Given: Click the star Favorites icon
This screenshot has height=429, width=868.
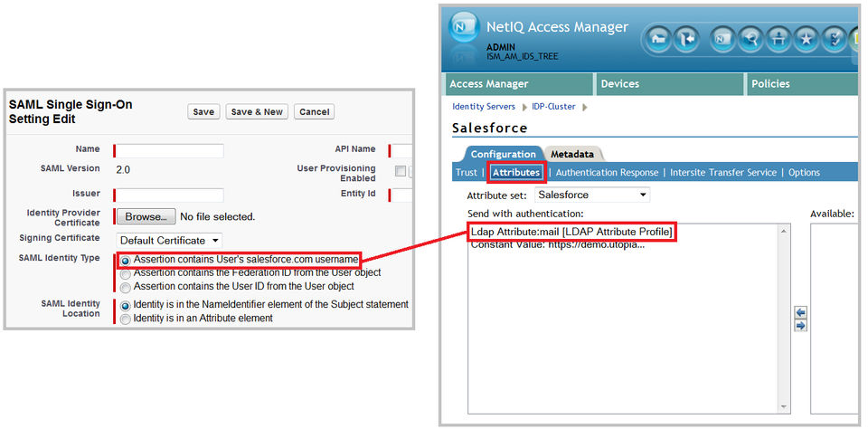Looking at the screenshot, I should pyautogui.click(x=807, y=40).
